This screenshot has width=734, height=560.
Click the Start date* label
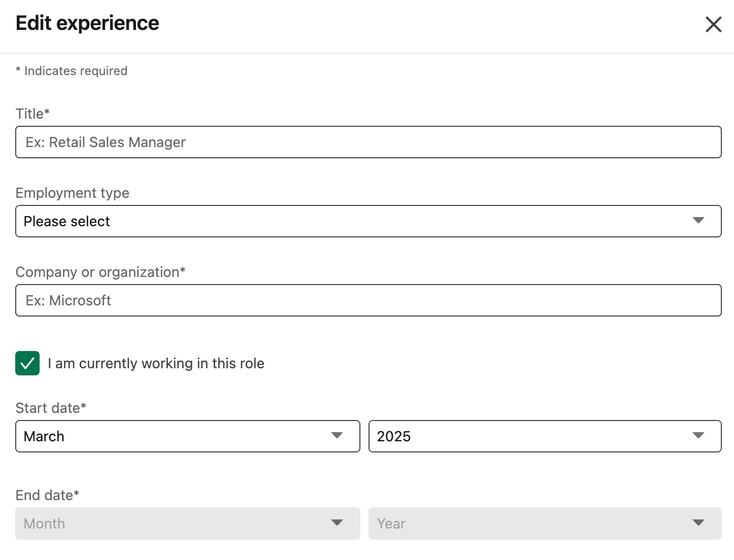tap(51, 408)
